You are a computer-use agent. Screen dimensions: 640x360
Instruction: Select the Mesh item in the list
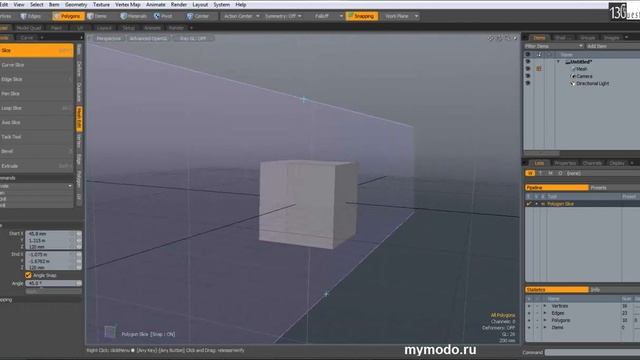581,69
